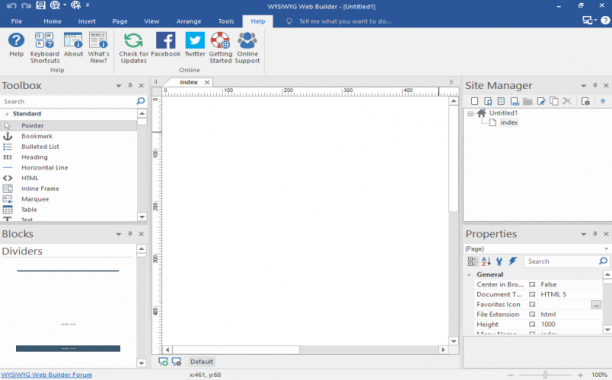
Task: Open What's New information
Action: 98,48
